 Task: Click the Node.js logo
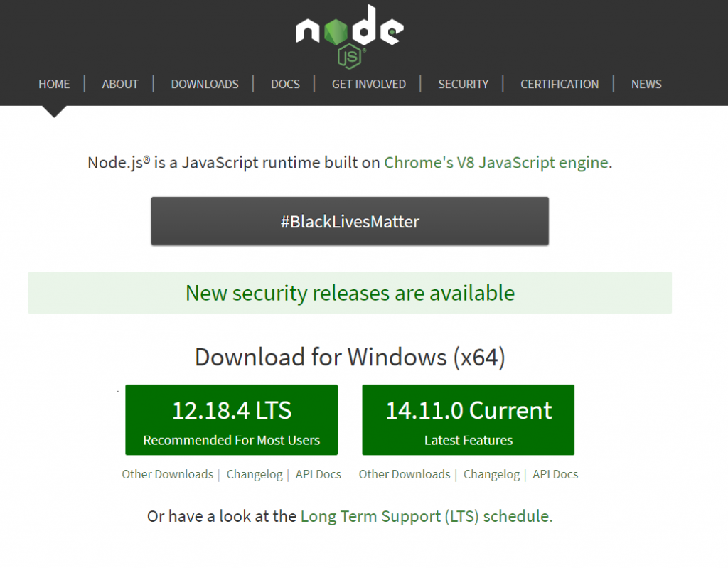coord(349,34)
